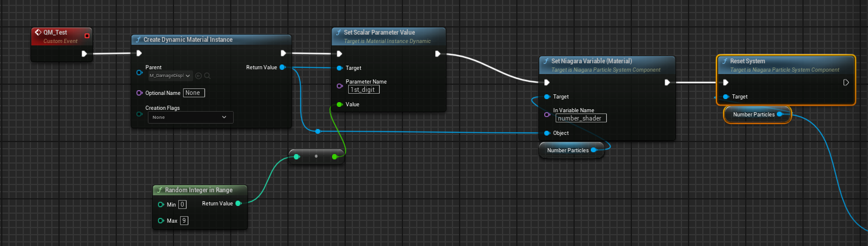Click the green Value pin

click(x=340, y=104)
